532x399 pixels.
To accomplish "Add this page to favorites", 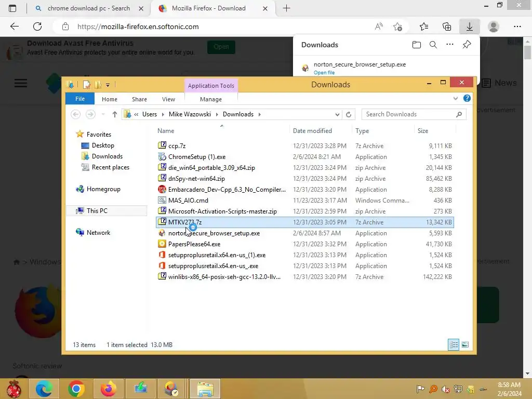I will tap(397, 26).
